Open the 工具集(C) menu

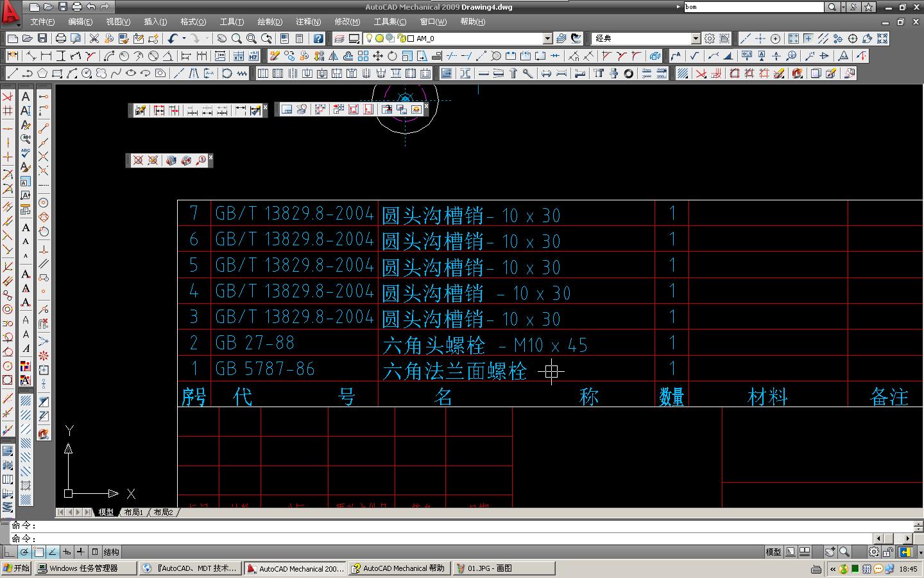(390, 22)
